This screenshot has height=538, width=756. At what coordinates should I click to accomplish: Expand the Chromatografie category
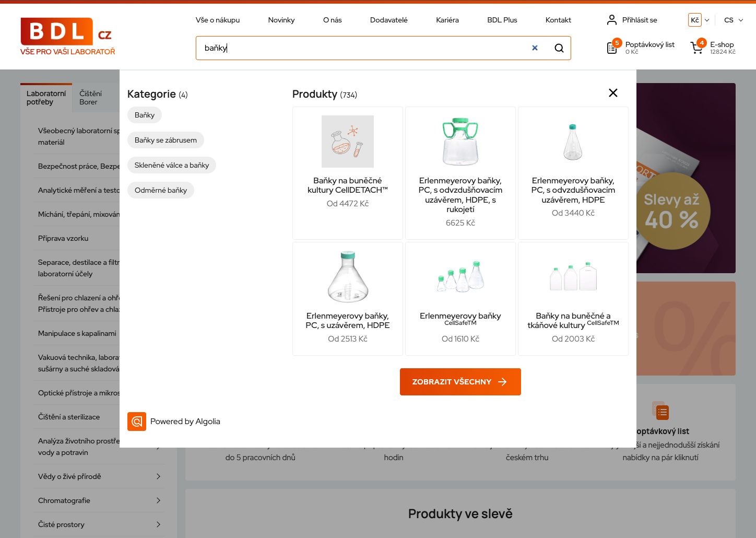158,500
